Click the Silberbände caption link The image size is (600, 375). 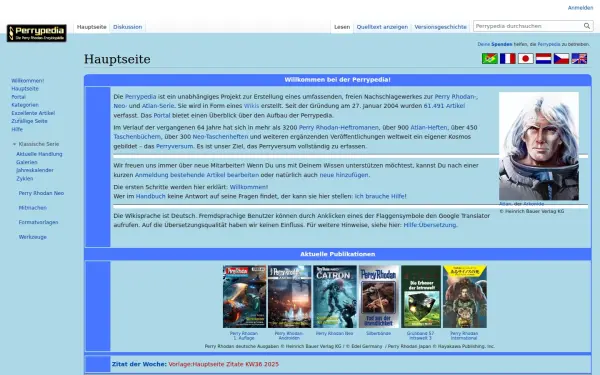378,334
